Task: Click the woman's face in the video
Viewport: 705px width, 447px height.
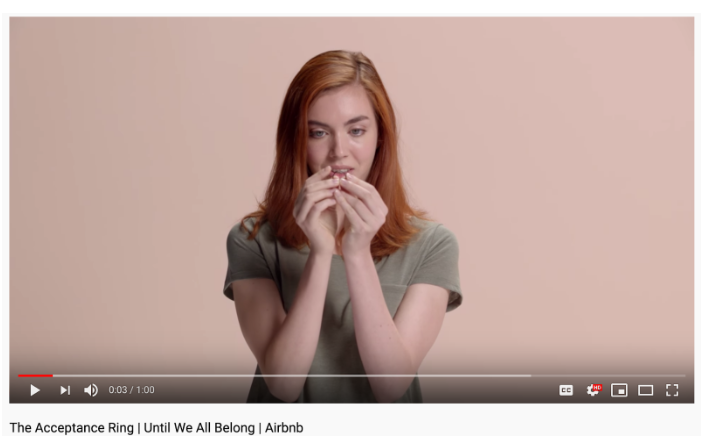Action: [x=343, y=135]
